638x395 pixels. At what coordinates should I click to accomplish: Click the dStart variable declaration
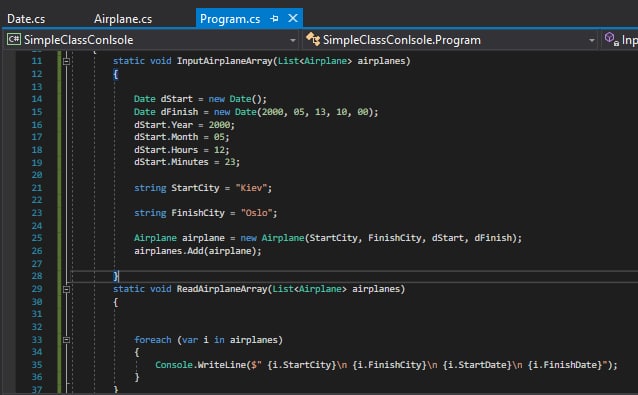pyautogui.click(x=176, y=99)
